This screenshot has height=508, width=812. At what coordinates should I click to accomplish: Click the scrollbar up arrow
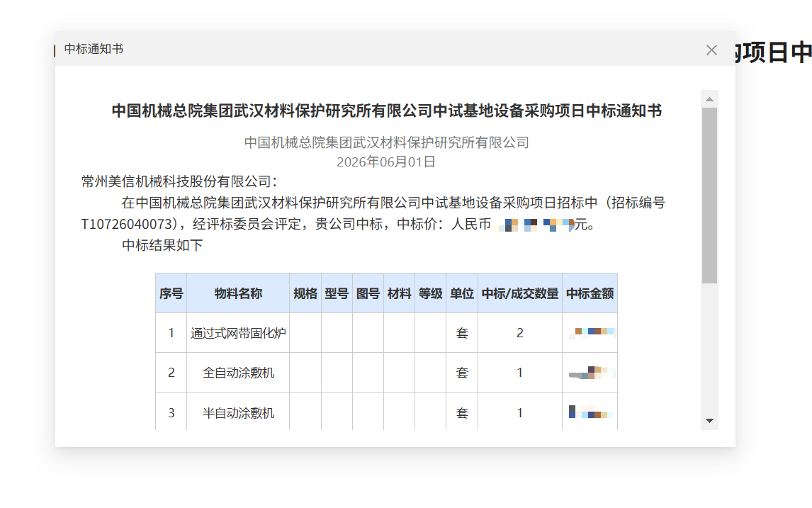pos(709,99)
